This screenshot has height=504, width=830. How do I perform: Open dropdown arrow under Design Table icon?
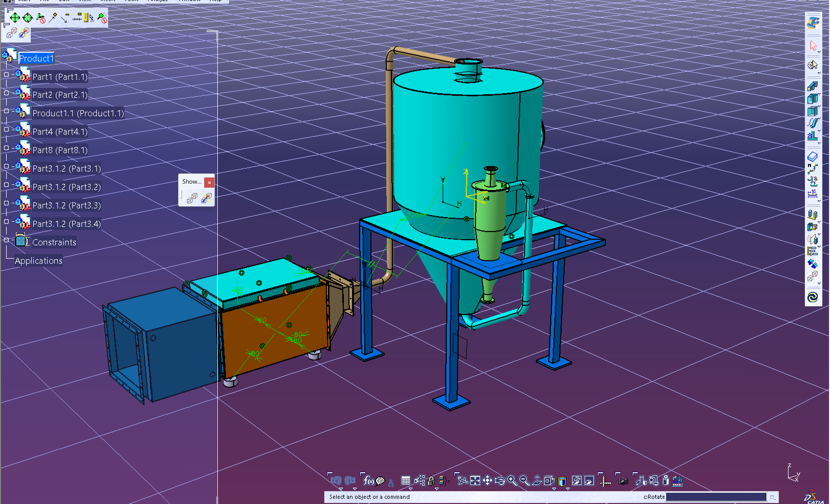click(x=411, y=489)
